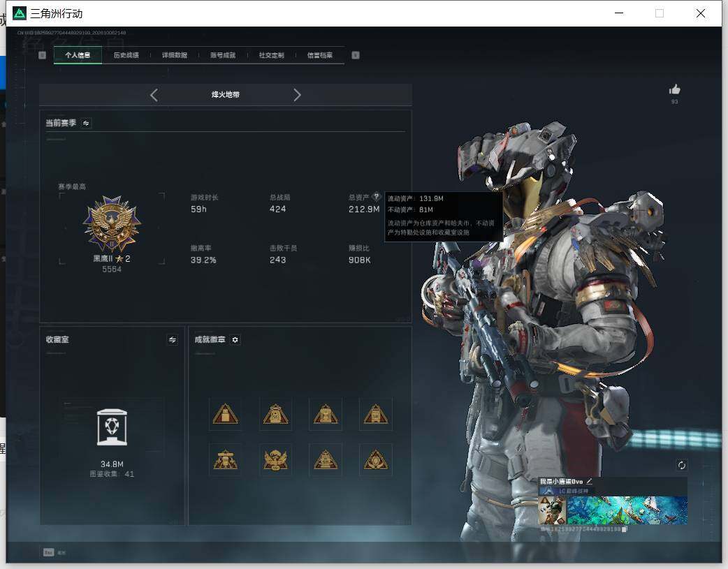Switch to the 历史战绩 tab

(126, 55)
